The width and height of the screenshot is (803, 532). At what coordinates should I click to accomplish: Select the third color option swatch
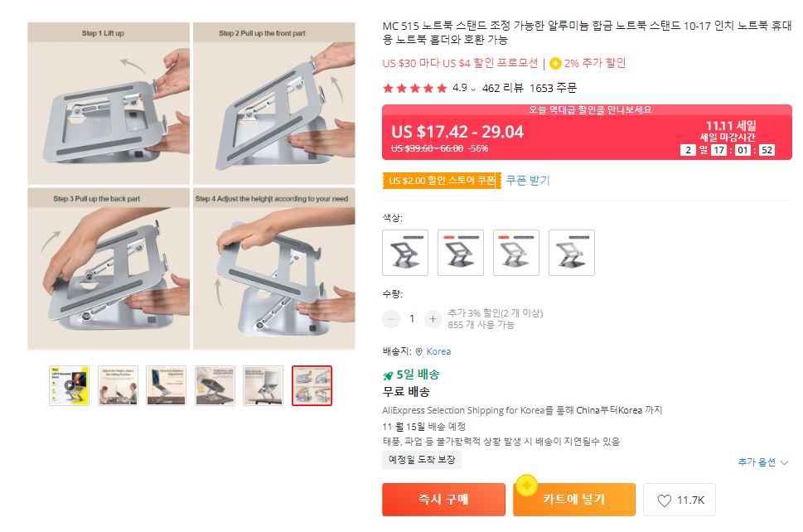tap(516, 253)
